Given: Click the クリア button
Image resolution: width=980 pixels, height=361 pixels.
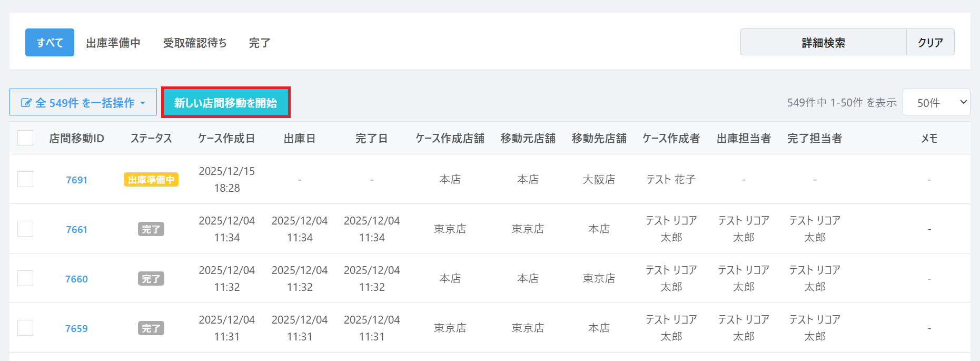Looking at the screenshot, I should tap(930, 43).
